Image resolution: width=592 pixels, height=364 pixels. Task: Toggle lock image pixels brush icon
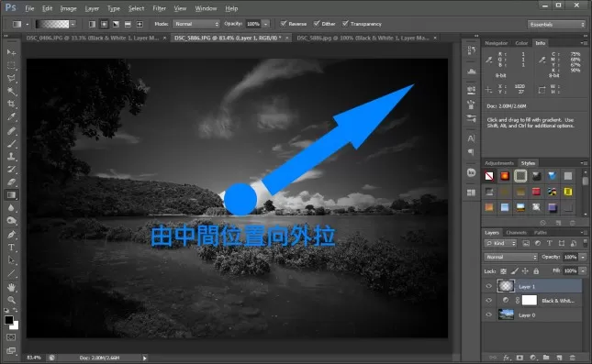(515, 271)
